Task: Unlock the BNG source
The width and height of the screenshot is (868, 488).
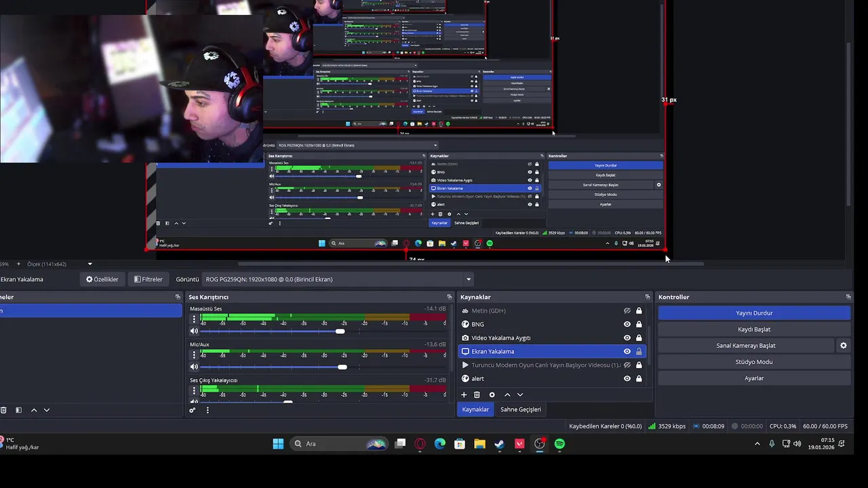Action: [x=639, y=324]
